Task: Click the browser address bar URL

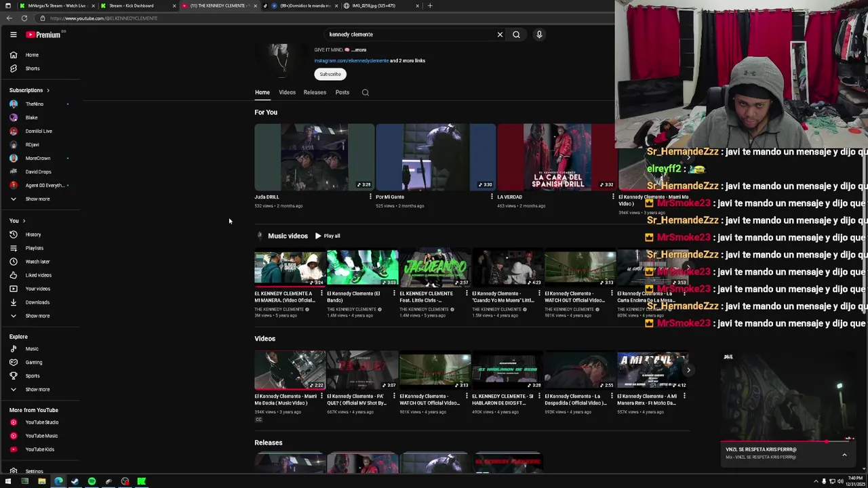Action: [x=103, y=18]
